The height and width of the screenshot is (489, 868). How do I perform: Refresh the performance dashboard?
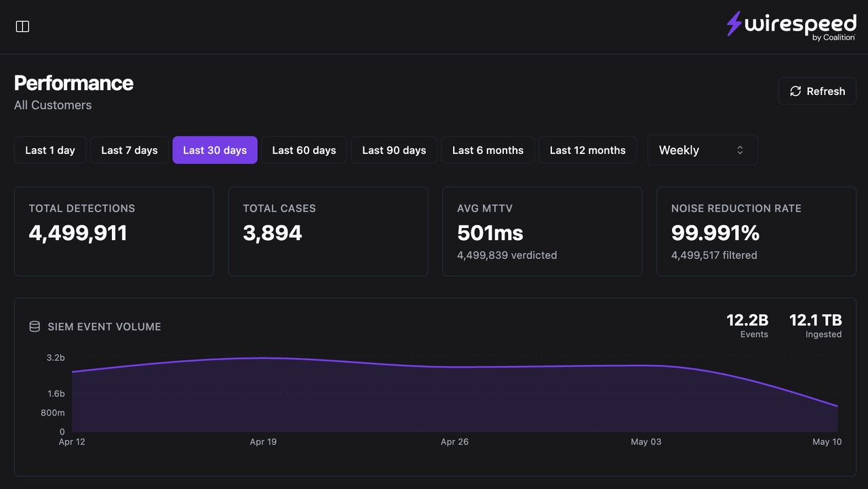pos(817,91)
